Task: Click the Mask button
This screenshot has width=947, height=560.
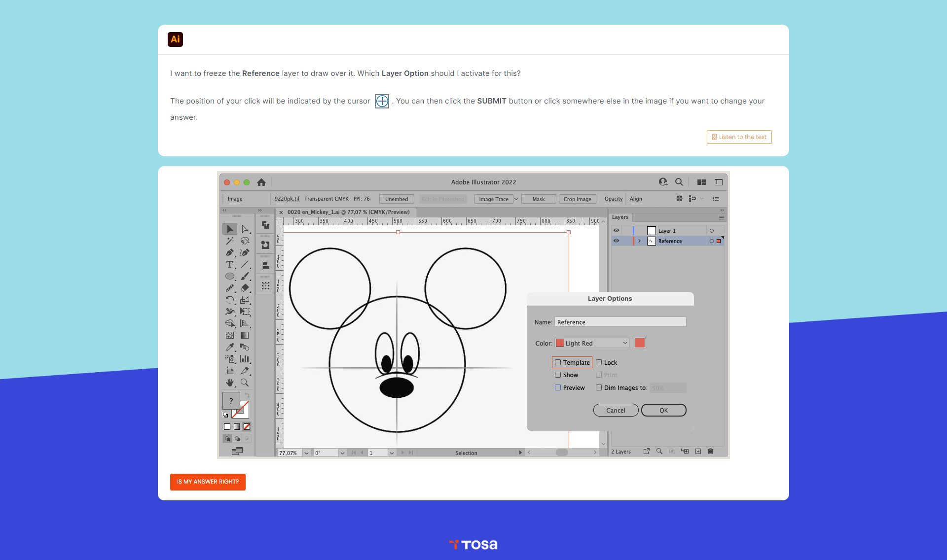Action: 539,199
